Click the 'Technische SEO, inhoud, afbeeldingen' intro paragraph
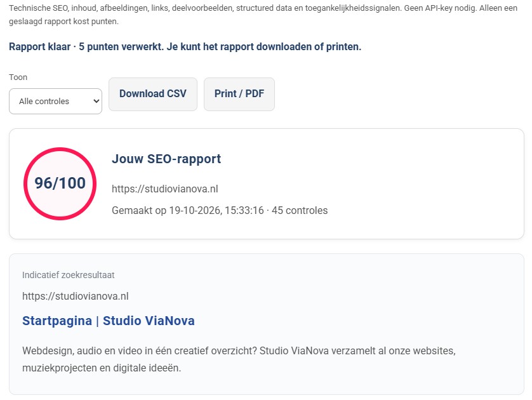 263,15
